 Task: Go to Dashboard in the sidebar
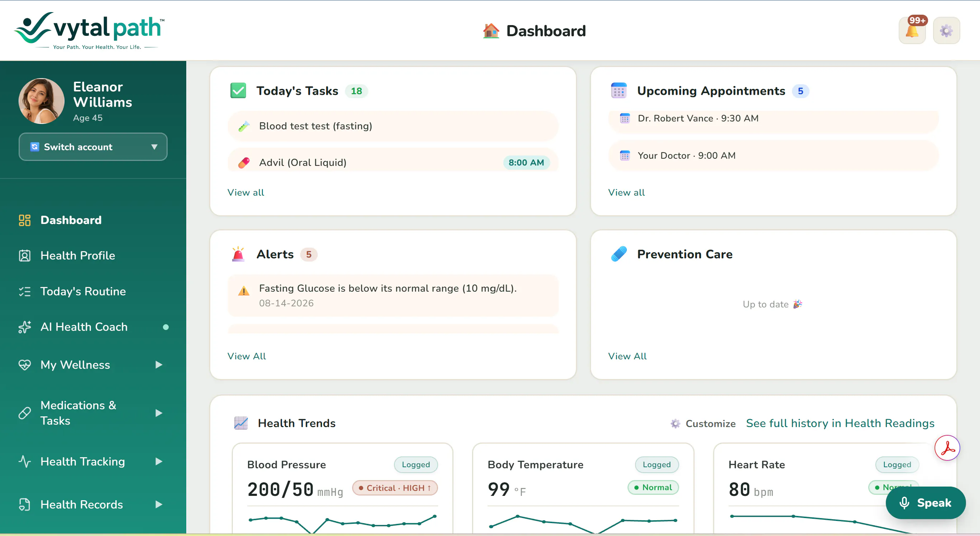point(71,220)
